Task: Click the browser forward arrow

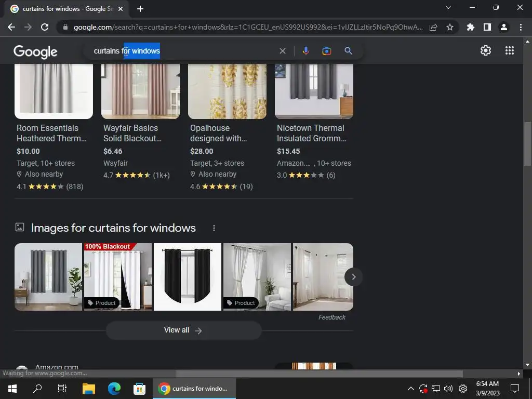Action: click(28, 27)
